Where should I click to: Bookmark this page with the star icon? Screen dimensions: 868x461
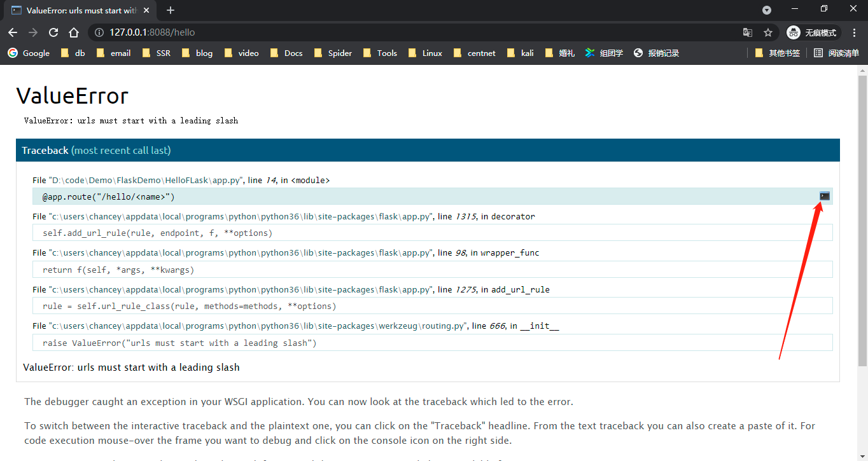click(768, 32)
